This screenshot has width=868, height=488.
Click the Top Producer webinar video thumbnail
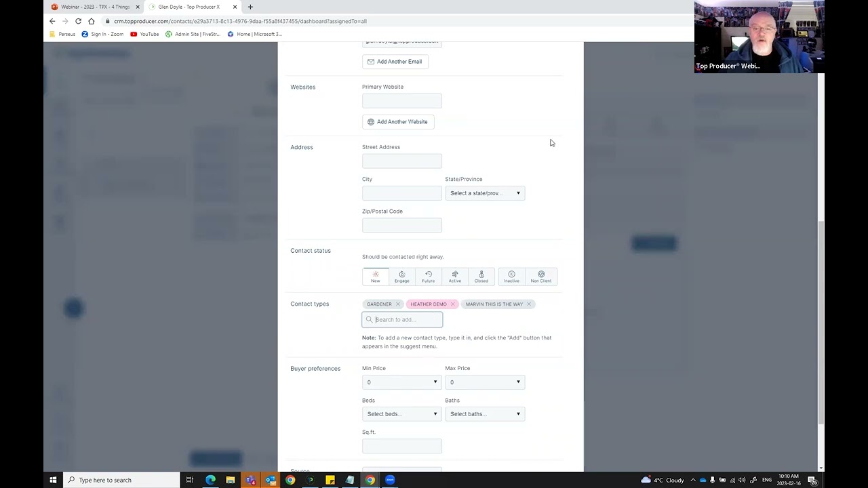coord(759,37)
